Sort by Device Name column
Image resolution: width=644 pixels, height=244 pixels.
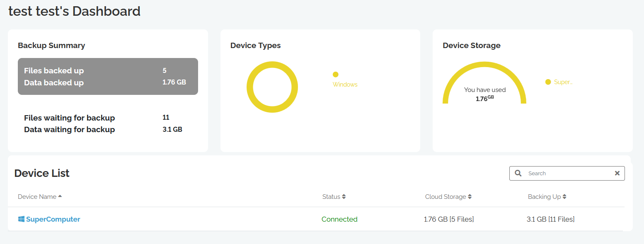[40, 197]
